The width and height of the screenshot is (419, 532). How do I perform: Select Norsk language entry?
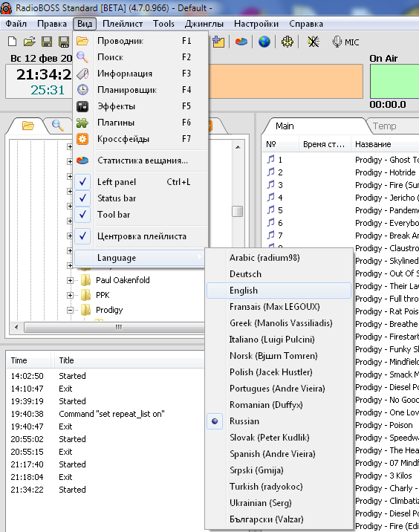[x=279, y=356]
